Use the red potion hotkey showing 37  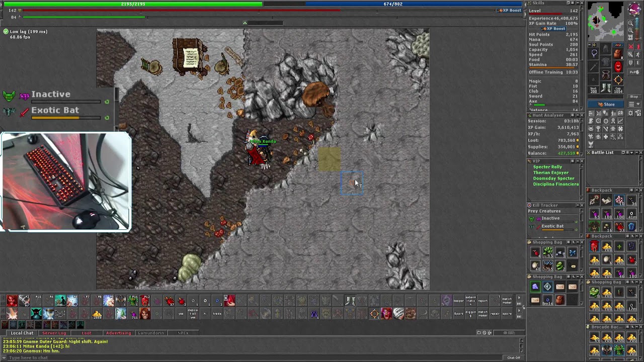click(x=169, y=301)
